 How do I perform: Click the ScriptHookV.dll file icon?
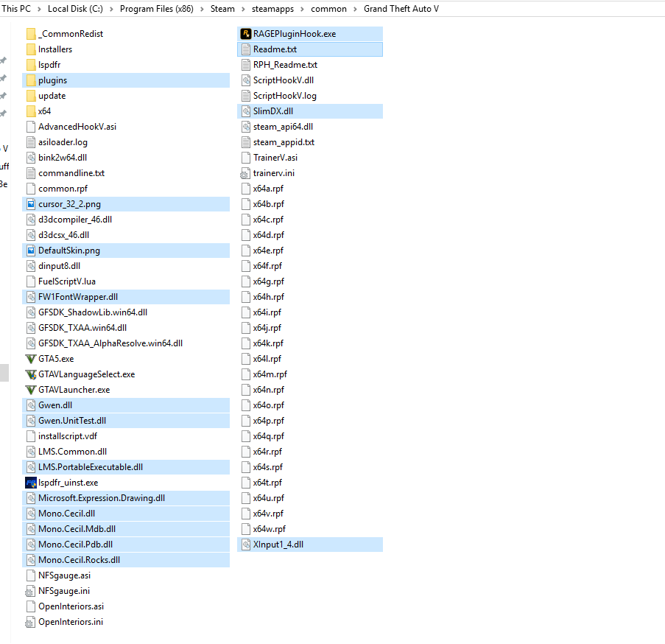tap(245, 80)
